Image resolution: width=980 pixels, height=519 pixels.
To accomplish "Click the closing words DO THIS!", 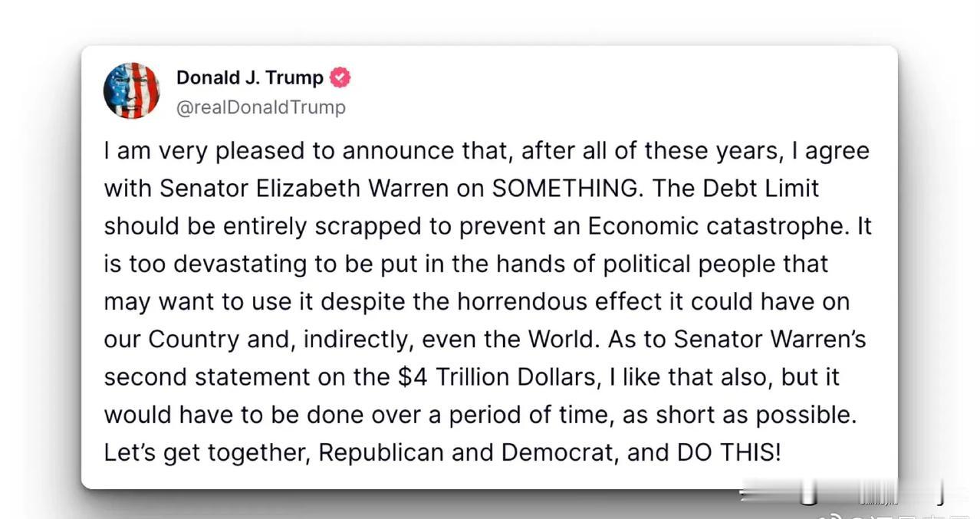I will coord(728,452).
